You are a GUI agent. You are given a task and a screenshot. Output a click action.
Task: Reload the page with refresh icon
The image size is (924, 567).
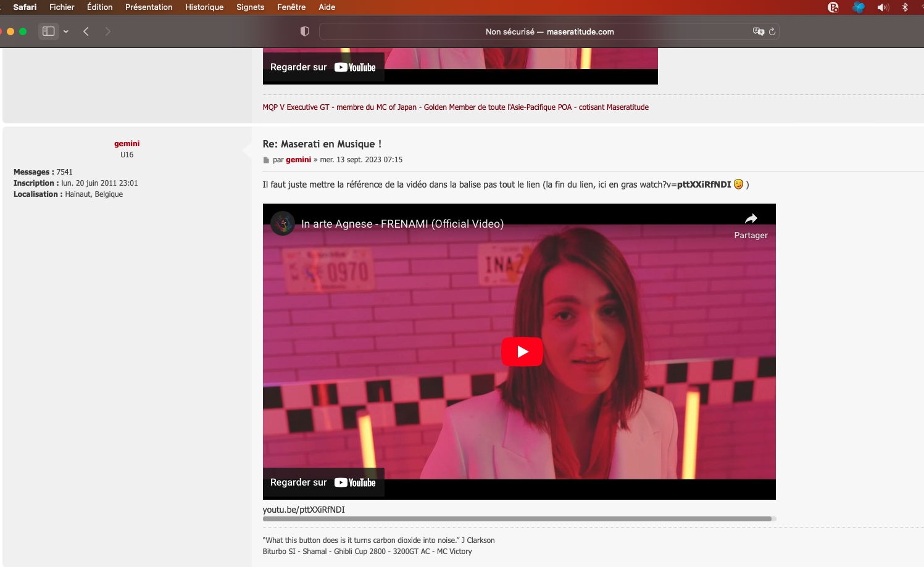click(772, 31)
